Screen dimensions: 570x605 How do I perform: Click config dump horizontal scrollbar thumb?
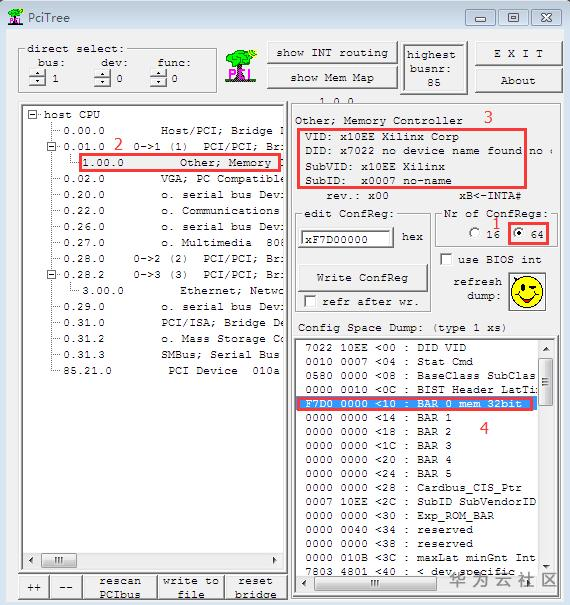tap(375, 583)
